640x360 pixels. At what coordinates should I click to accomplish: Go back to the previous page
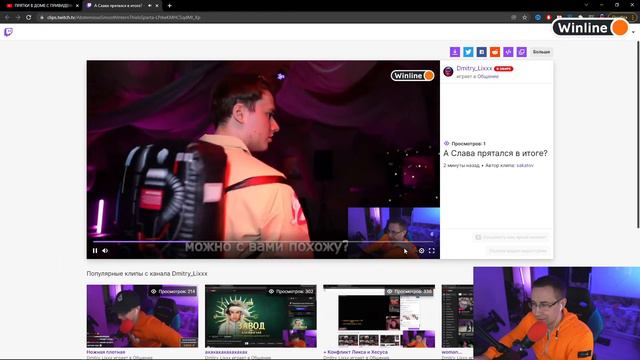(7, 18)
